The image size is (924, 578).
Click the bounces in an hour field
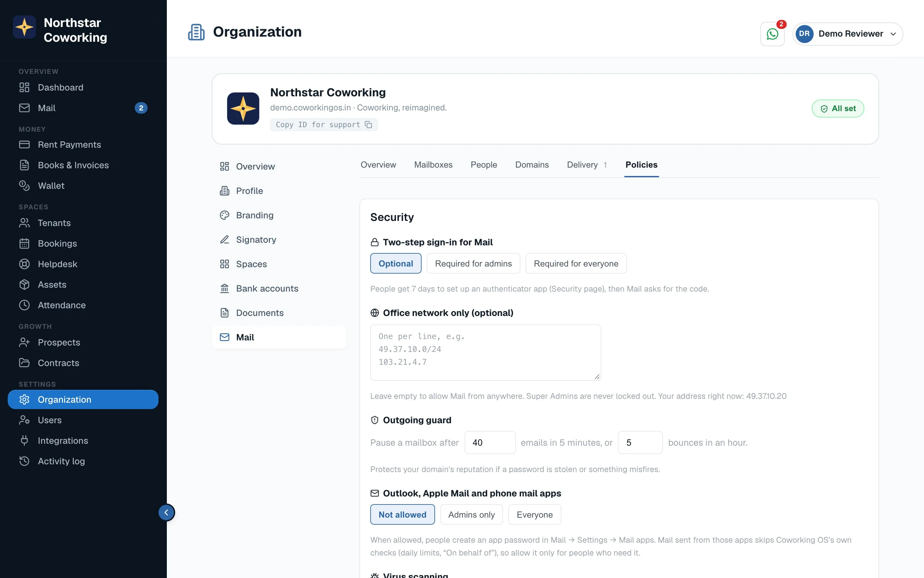click(x=640, y=443)
